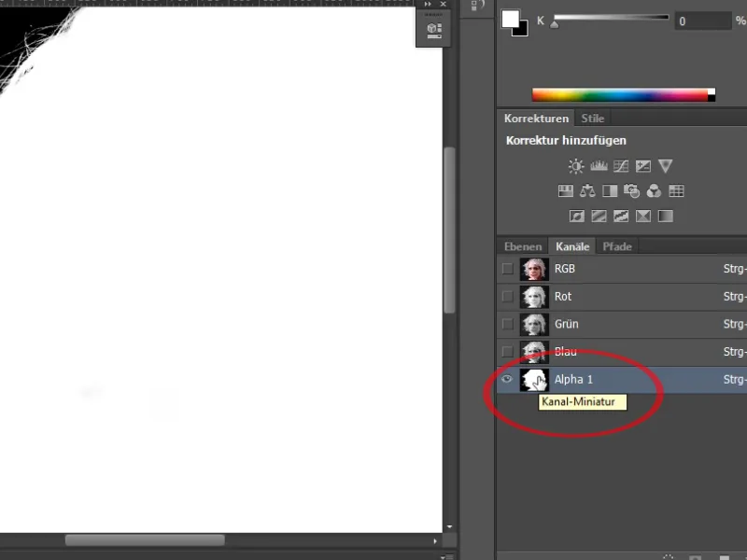Add a Channel Mixer adjustment
747x560 pixels.
pos(654,191)
